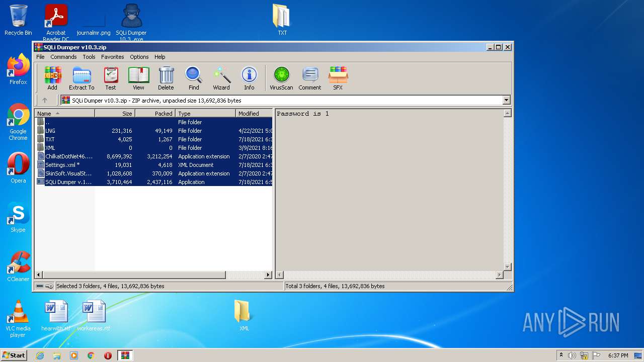
Task: Open the volume tray icon
Action: coord(572,355)
